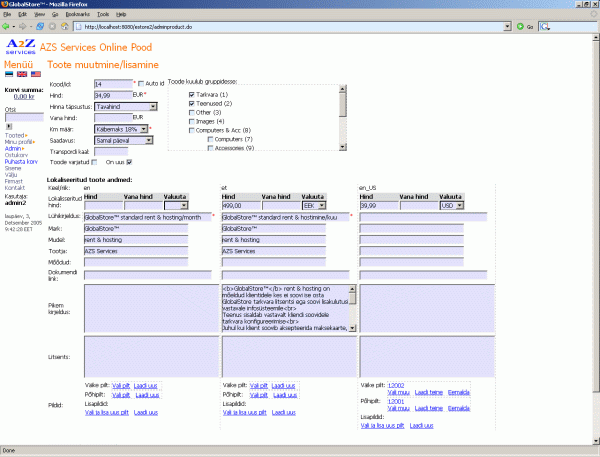Click the Stop loading icon
This screenshot has height=457, width=600.
pyautogui.click(x=52, y=26)
